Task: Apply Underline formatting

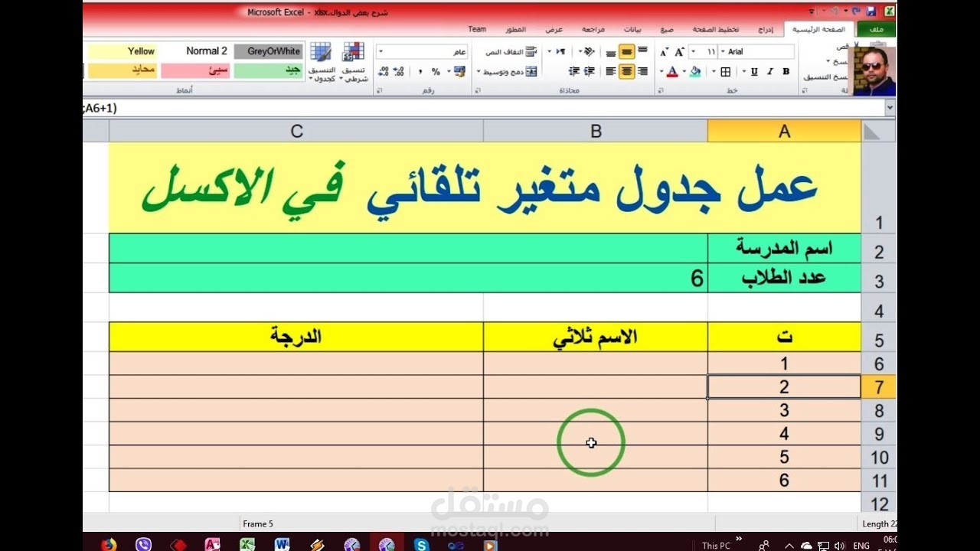Action: click(754, 71)
